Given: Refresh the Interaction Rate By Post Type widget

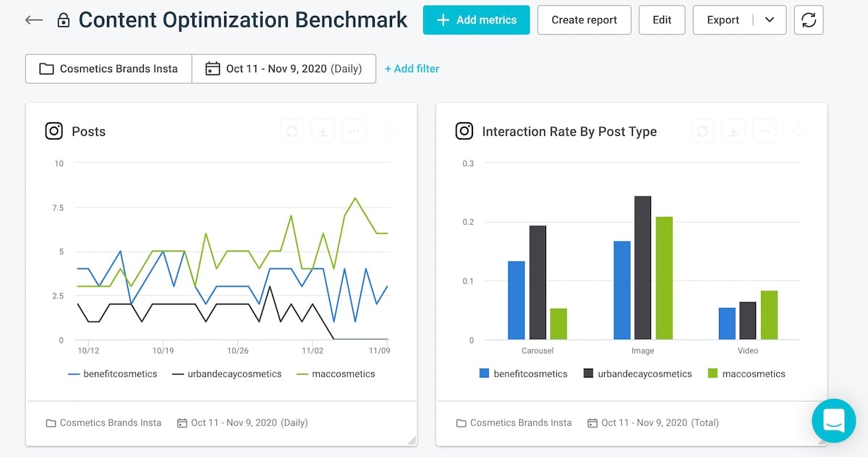Looking at the screenshot, I should (x=702, y=131).
